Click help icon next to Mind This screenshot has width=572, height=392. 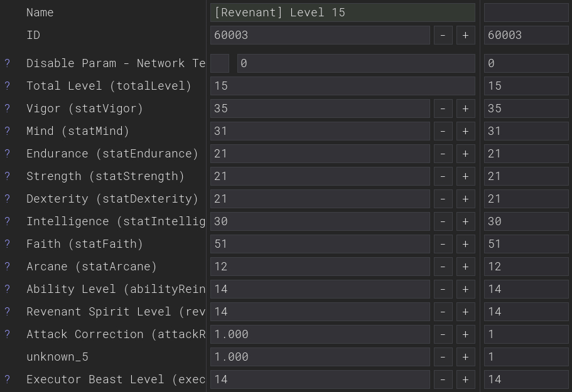click(8, 131)
